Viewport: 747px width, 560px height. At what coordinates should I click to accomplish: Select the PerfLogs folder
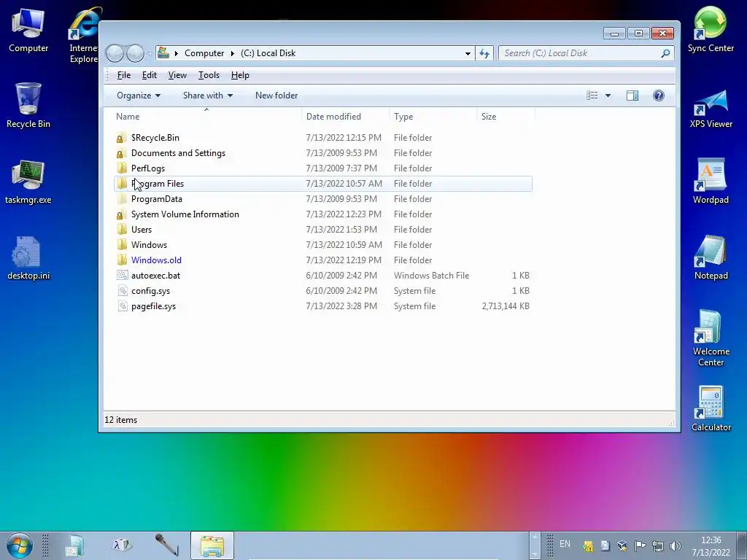pos(323,168)
